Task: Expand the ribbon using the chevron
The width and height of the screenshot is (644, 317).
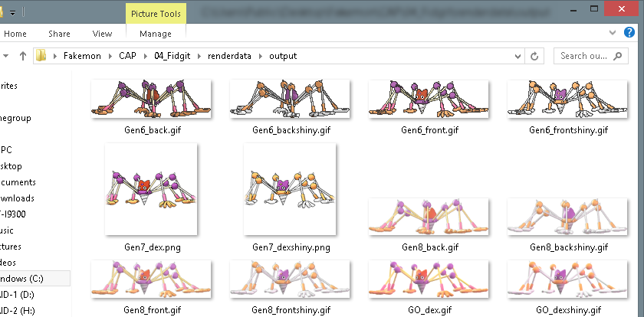Action: (613, 33)
